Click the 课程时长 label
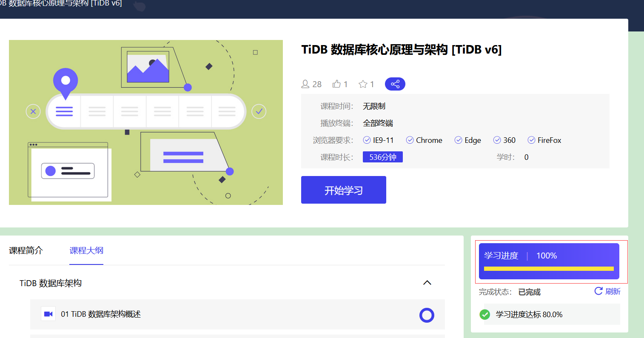The image size is (644, 338). [x=337, y=157]
